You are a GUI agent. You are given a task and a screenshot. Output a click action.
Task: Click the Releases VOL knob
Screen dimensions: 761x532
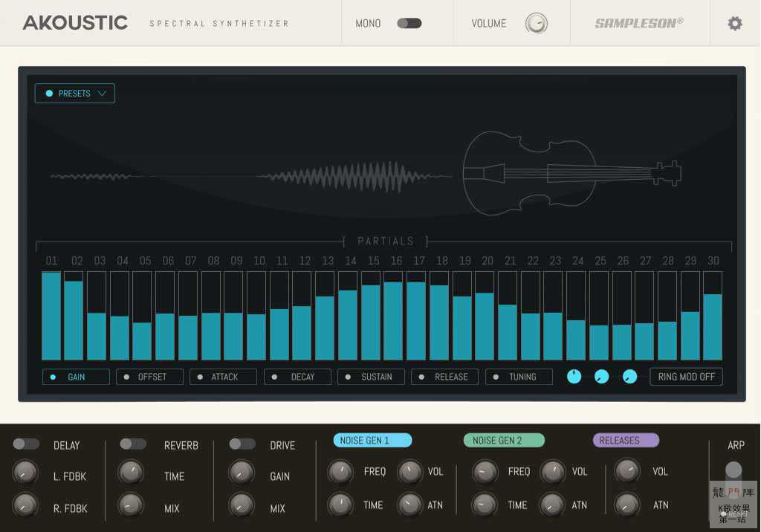pos(627,471)
